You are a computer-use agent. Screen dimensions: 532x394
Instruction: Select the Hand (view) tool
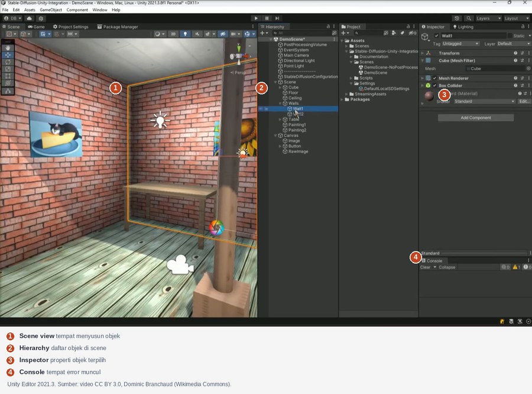click(8, 48)
